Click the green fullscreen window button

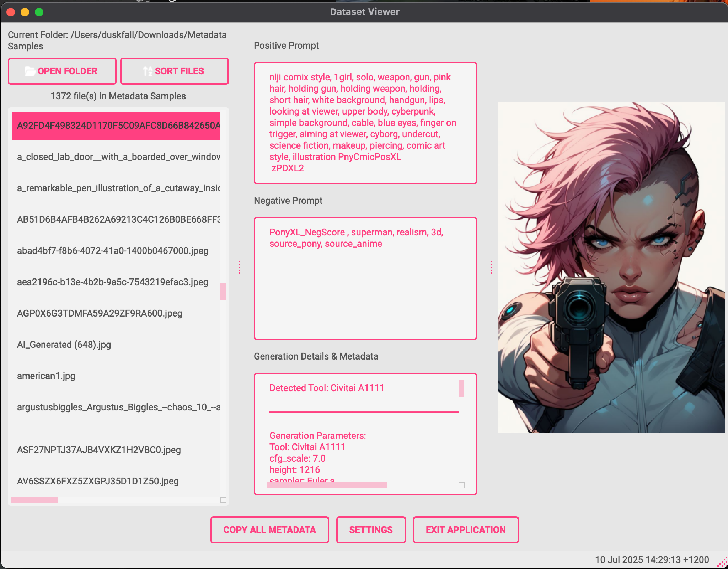point(39,12)
